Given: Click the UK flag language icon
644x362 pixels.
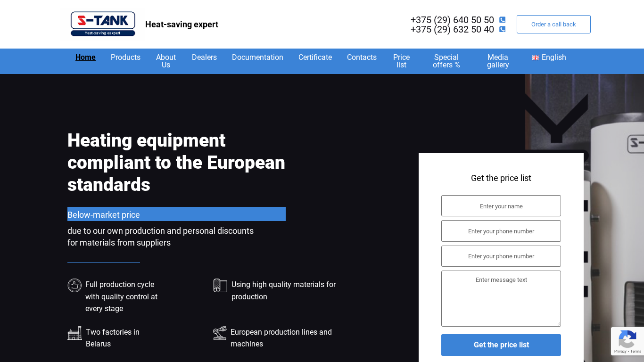Looking at the screenshot, I should point(536,58).
